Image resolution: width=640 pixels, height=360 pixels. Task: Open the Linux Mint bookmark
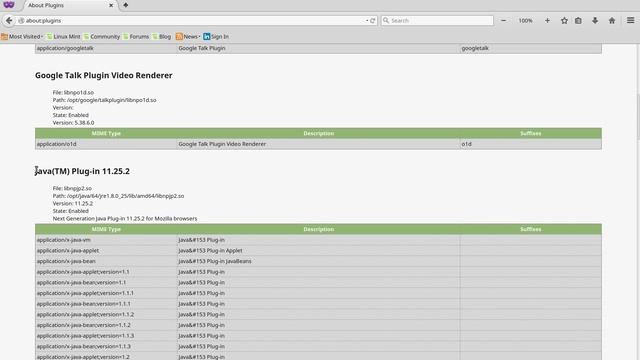[63, 36]
